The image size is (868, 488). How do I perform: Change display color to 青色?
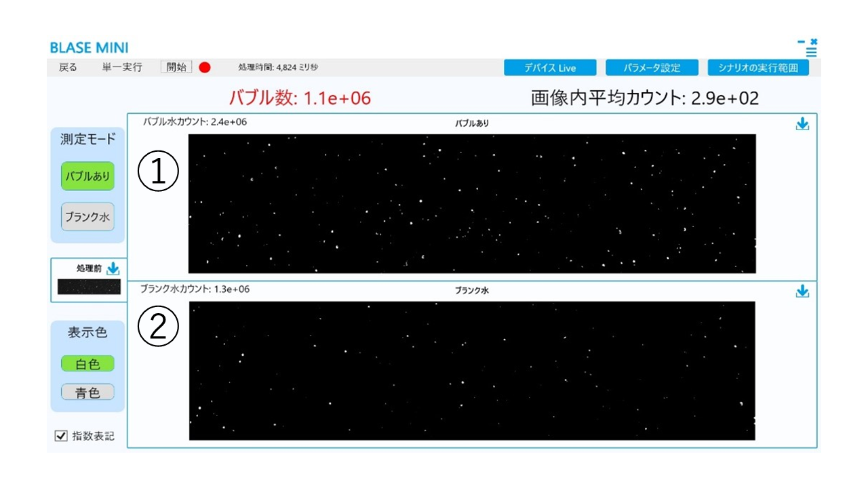[87, 392]
